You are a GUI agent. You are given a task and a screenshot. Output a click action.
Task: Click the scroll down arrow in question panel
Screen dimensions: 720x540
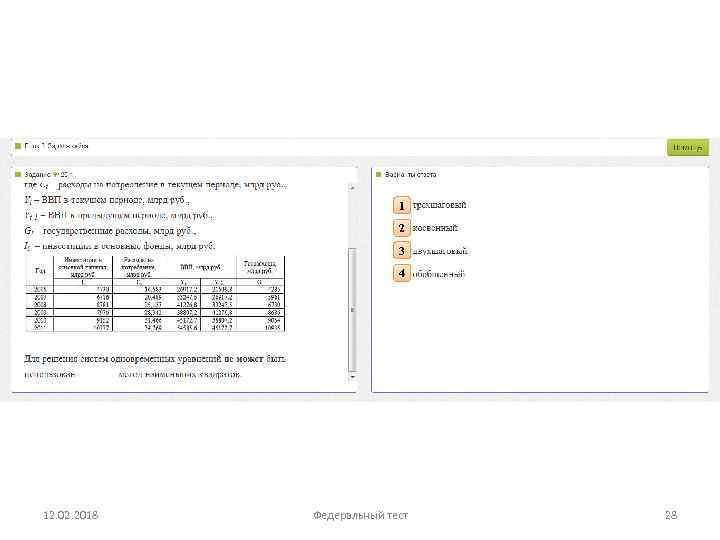[x=352, y=377]
